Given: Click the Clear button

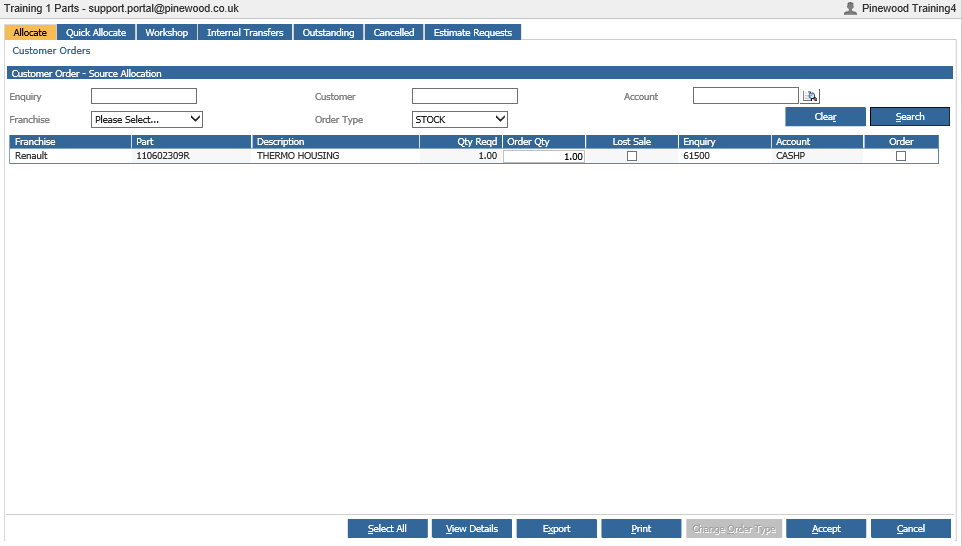Looking at the screenshot, I should (x=825, y=117).
